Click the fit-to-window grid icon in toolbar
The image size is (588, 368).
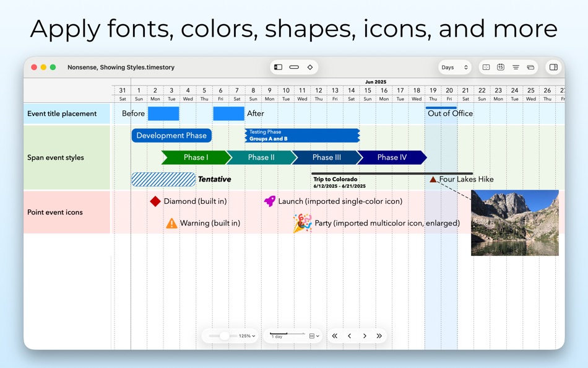pos(486,67)
